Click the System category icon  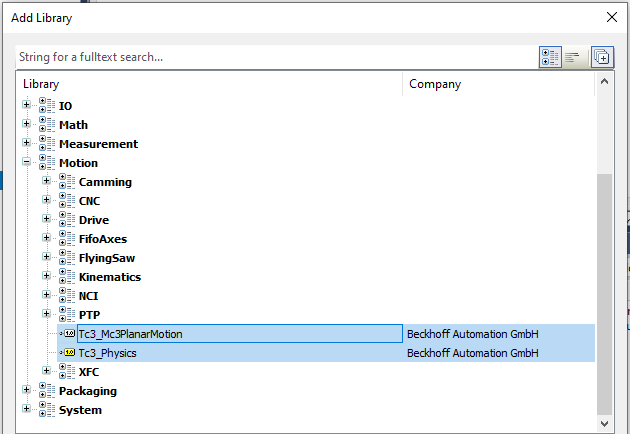pyautogui.click(x=47, y=409)
